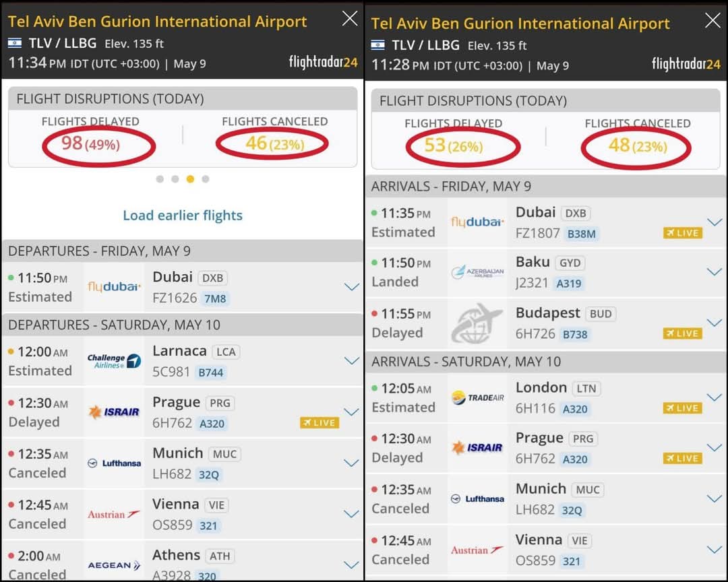Click the Azerbaijan Airlines logo for Baku
728x582 pixels.
coord(477,273)
